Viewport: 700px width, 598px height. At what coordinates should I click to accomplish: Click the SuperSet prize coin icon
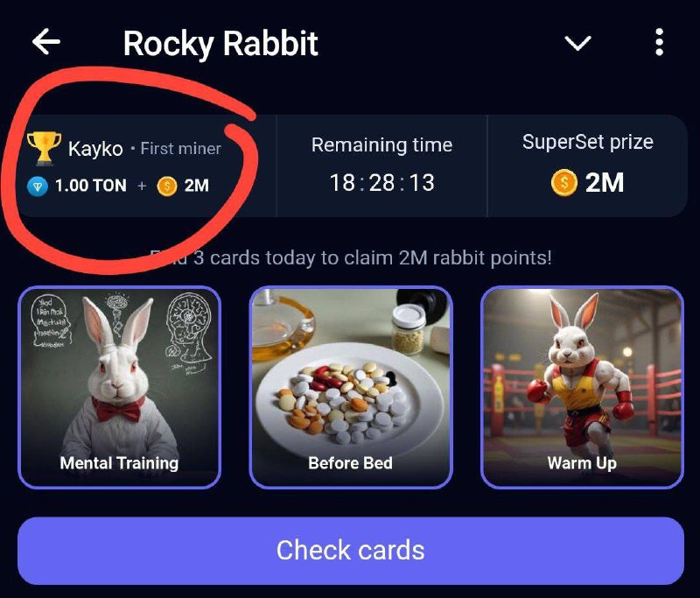[563, 183]
